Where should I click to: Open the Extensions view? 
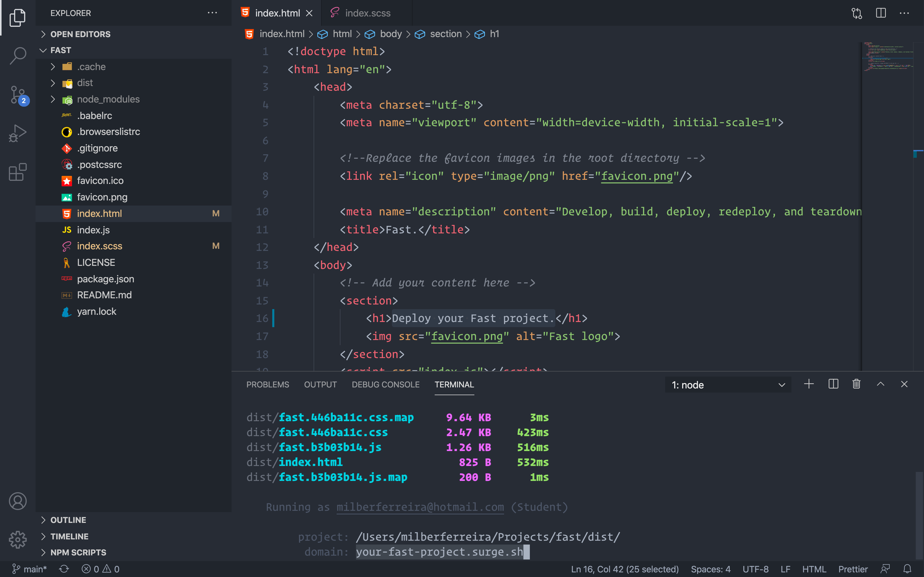(18, 173)
